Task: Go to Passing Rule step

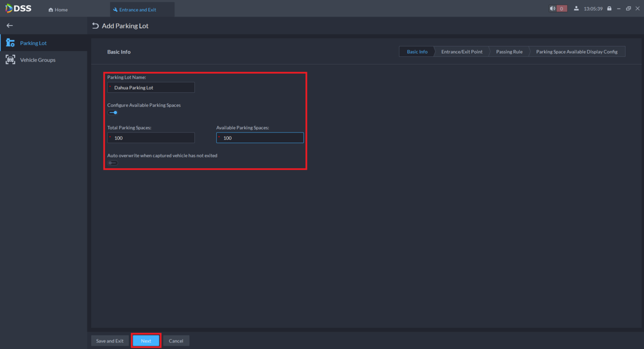Action: coord(509,52)
